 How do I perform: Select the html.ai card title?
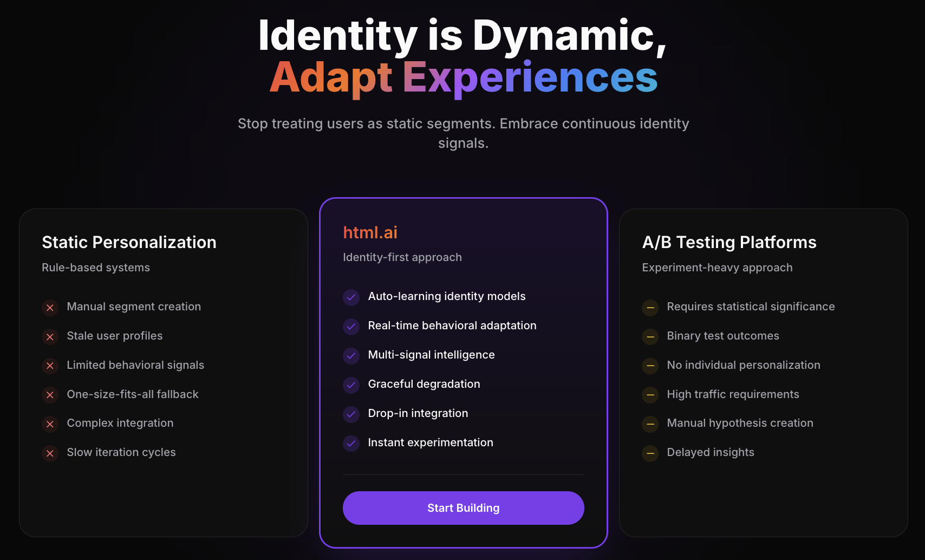tap(370, 232)
